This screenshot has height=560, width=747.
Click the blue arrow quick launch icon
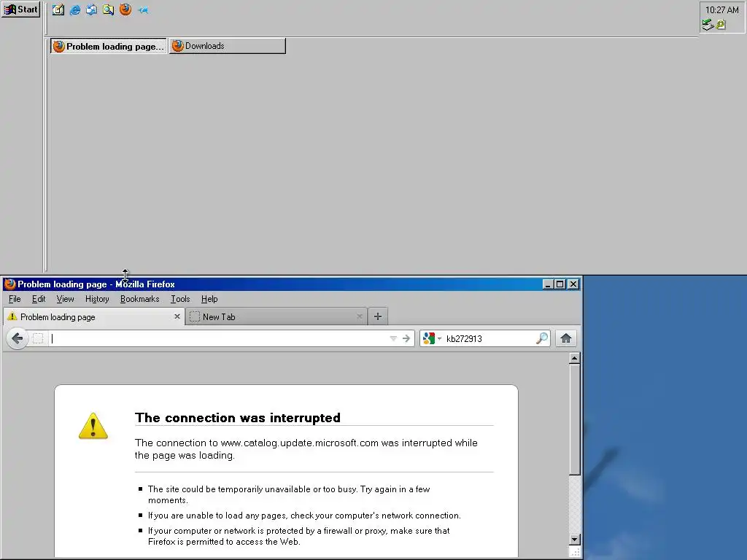point(143,9)
